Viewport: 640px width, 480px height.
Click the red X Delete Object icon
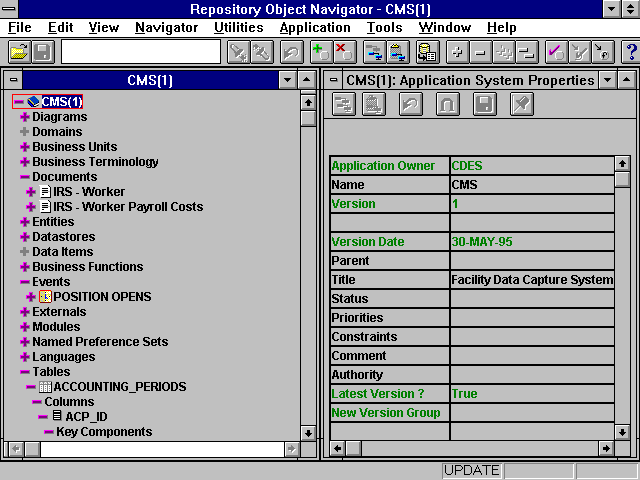click(343, 51)
